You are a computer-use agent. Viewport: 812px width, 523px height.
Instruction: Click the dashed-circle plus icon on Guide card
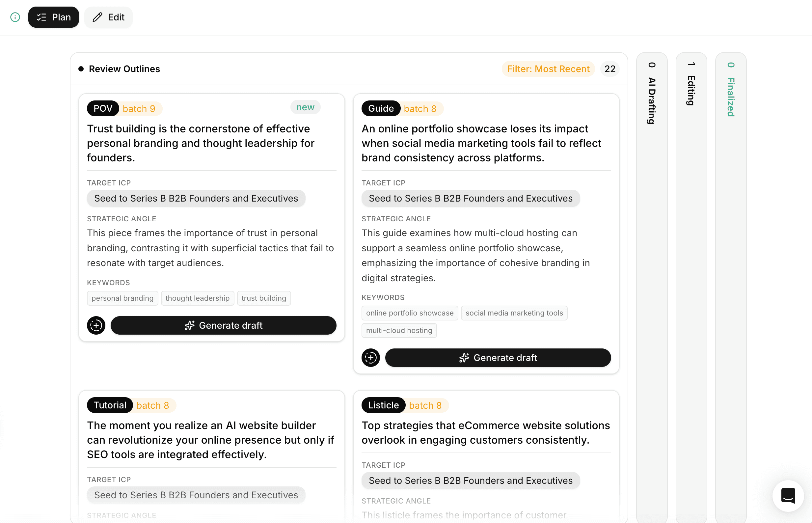370,358
